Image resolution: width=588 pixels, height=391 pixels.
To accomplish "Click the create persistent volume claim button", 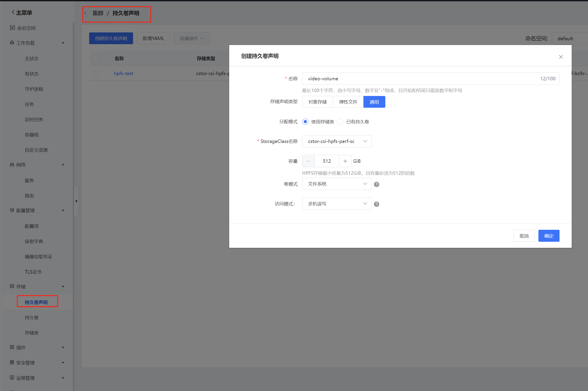I will (x=111, y=38).
